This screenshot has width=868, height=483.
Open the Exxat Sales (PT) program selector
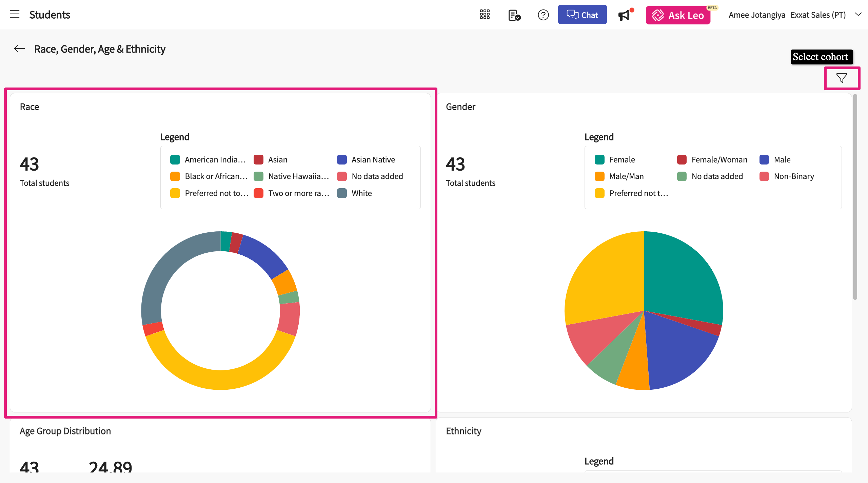tap(818, 15)
